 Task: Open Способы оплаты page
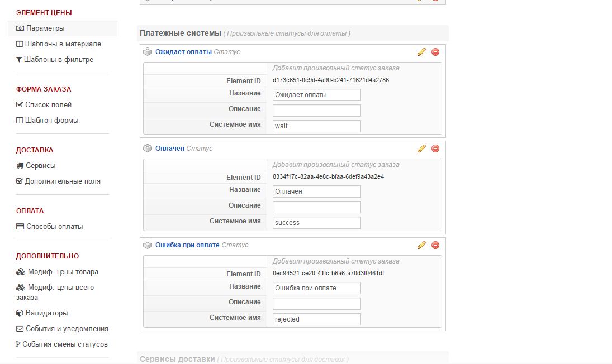[54, 227]
